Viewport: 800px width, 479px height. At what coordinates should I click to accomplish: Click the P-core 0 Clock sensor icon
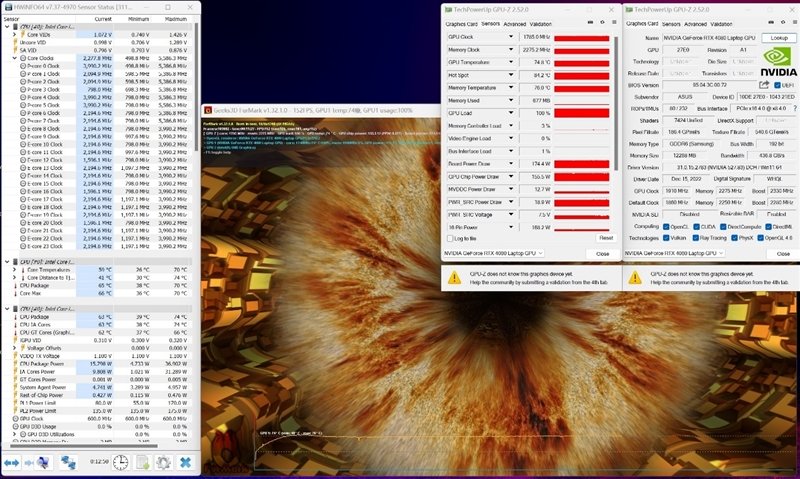pos(23,66)
